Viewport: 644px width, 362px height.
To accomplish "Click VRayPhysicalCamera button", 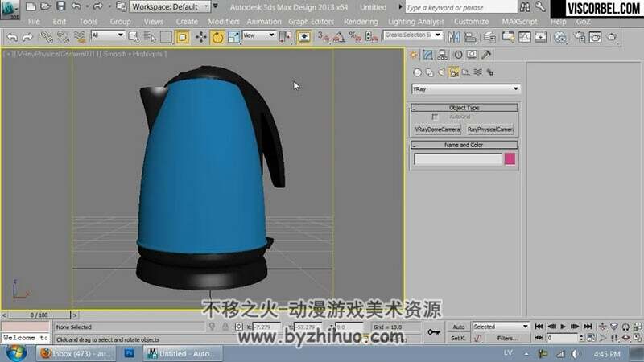I will [490, 130].
